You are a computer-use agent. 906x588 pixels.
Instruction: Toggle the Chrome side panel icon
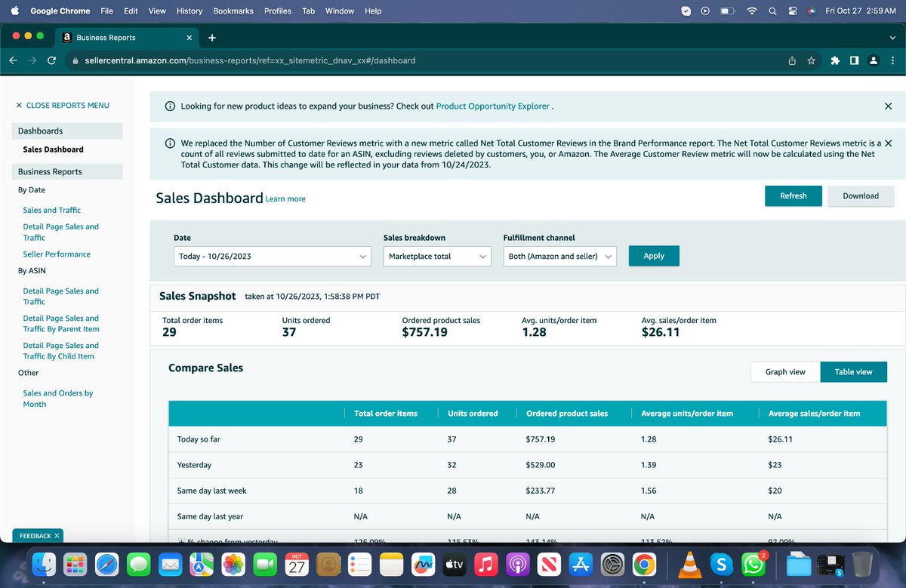[854, 60]
